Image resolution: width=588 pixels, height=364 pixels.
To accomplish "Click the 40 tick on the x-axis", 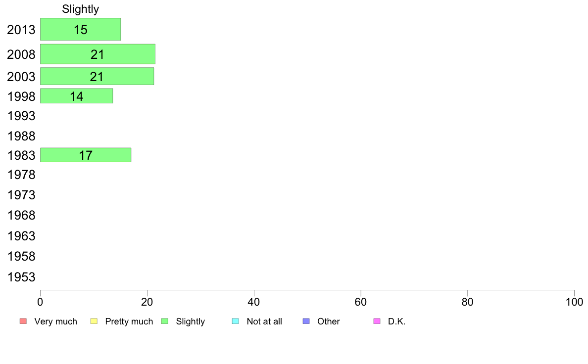I will [x=254, y=302].
